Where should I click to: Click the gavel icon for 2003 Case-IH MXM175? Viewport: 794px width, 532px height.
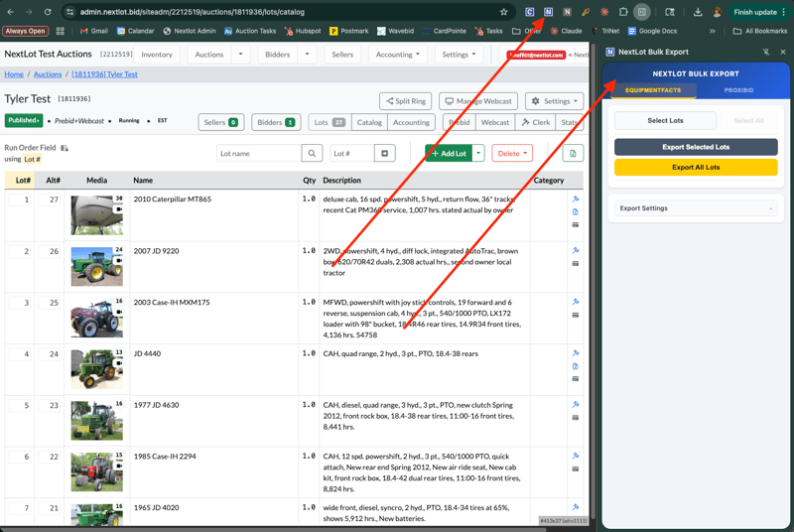[x=576, y=302]
